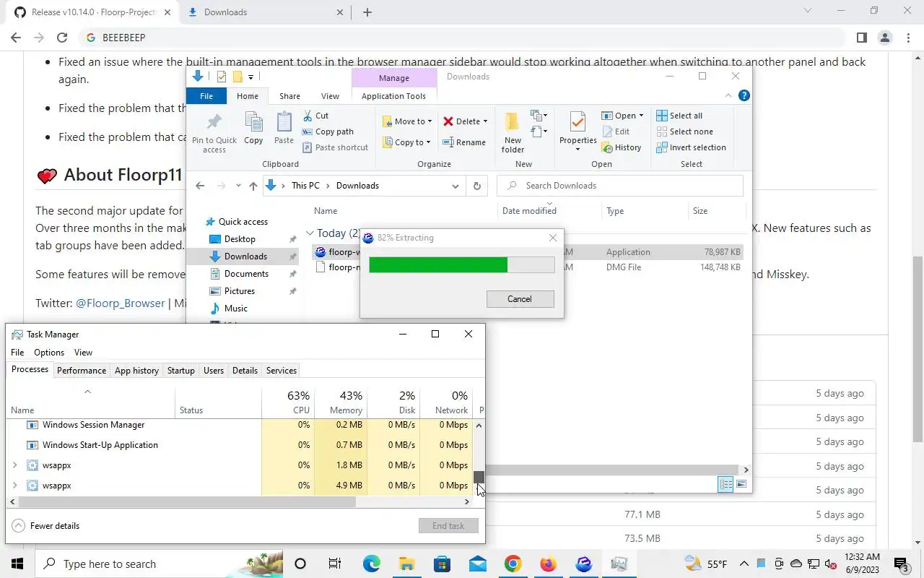This screenshot has width=924, height=578.
Task: Switch to the View ribbon tab
Action: (x=330, y=95)
